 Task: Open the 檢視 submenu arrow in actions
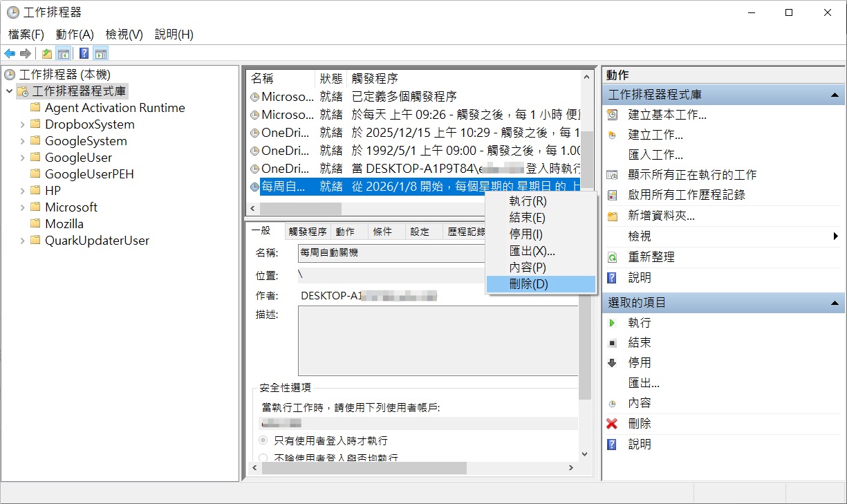836,236
